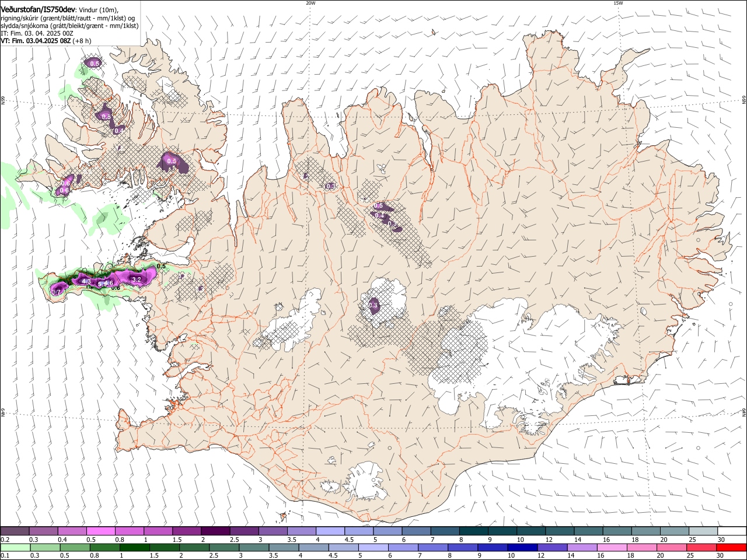Select the navy blue 10 rain legend swatch
The height and width of the screenshot is (560, 747).
tap(522, 547)
